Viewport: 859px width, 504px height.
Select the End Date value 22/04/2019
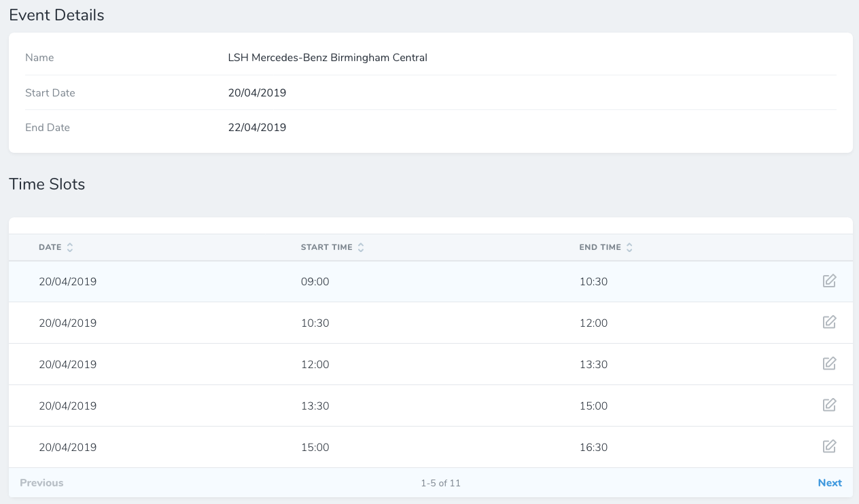pos(257,127)
